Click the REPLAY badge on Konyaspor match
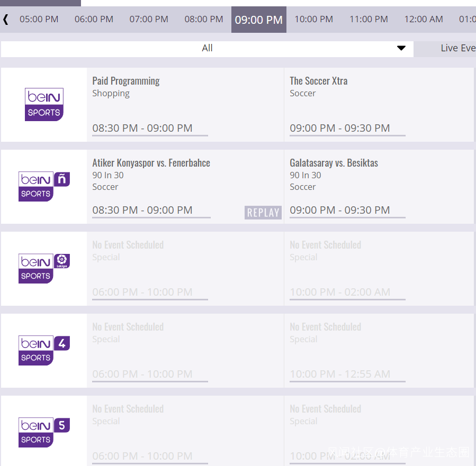This screenshot has height=466, width=476. [x=263, y=212]
